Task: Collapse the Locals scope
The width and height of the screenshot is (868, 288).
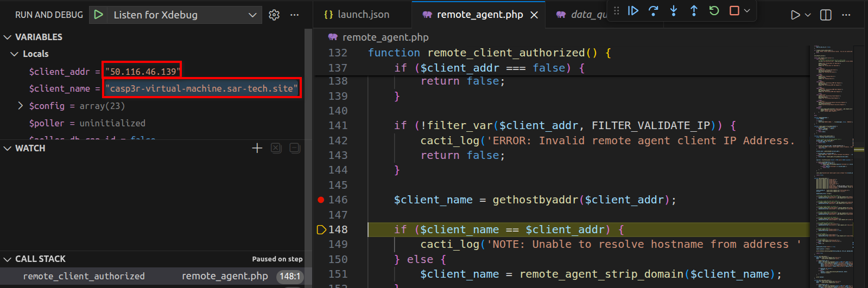Action: pyautogui.click(x=14, y=54)
